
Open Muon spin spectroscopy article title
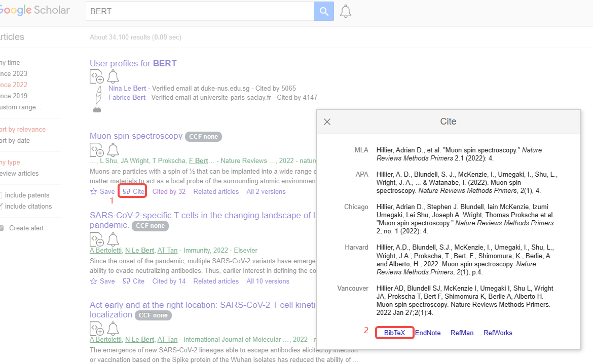click(x=136, y=136)
